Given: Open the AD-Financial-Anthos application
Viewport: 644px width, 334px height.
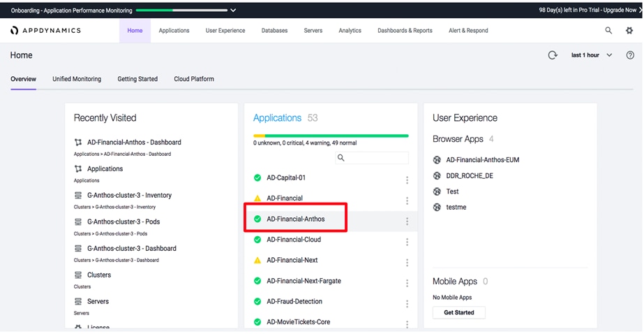Looking at the screenshot, I should [x=296, y=219].
